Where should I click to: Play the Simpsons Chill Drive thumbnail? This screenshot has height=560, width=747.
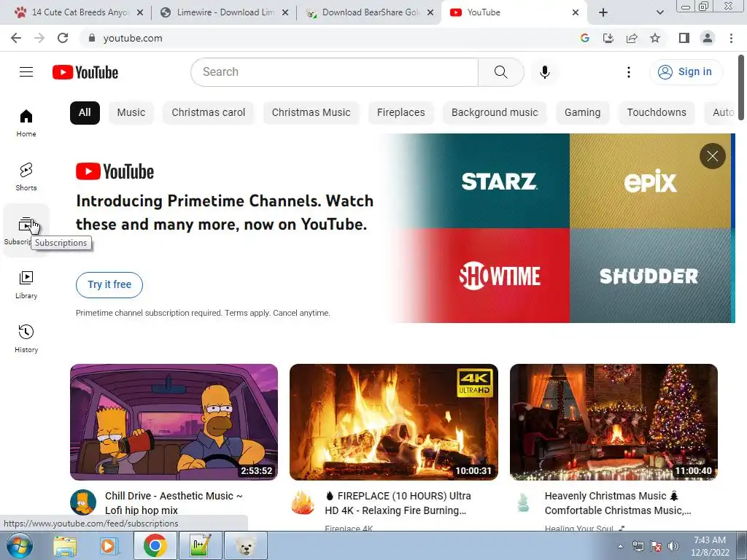[174, 422]
